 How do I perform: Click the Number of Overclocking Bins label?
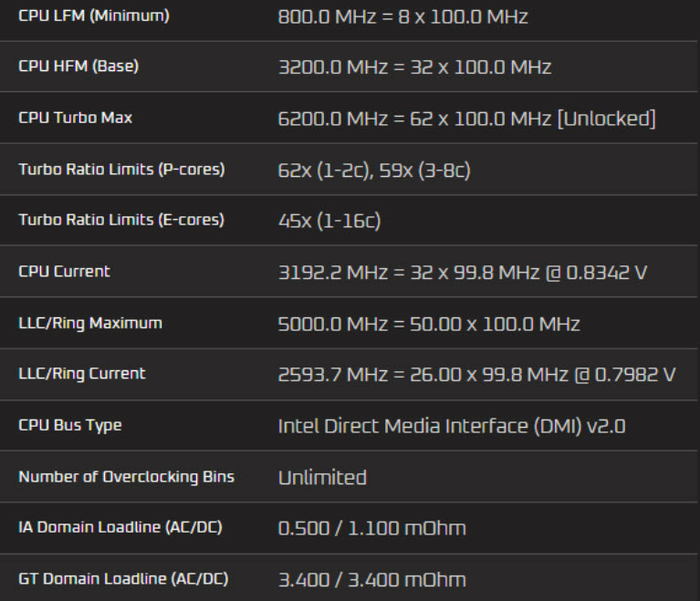coord(126,476)
